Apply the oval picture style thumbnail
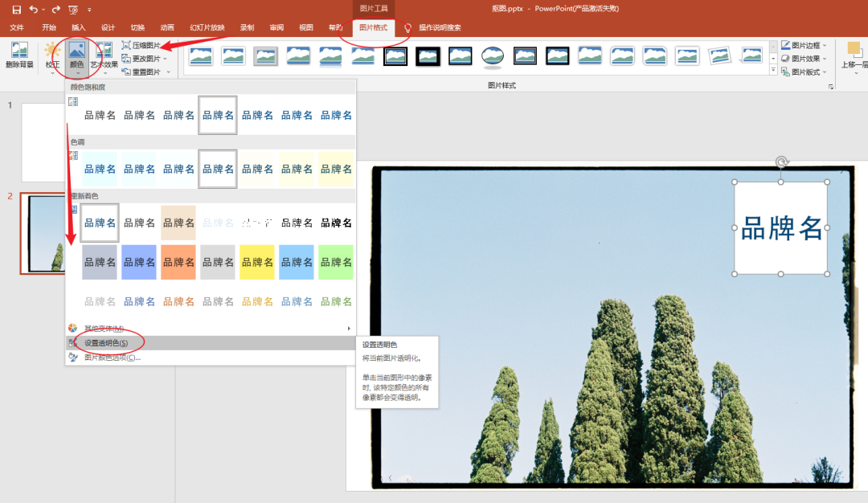Viewport: 868px width, 503px height. 492,56
